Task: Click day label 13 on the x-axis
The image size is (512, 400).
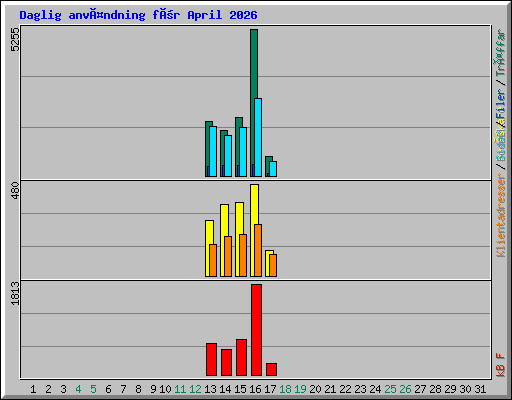Action: click(x=210, y=389)
